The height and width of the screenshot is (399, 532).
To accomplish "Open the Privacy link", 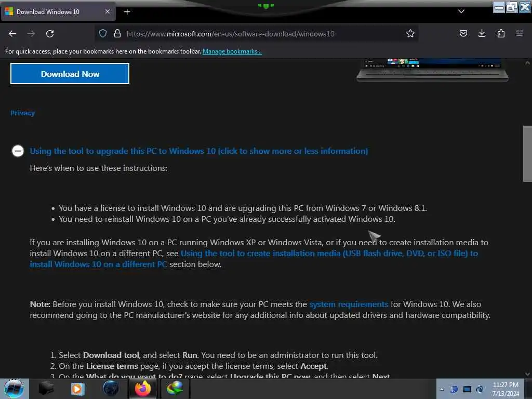I will (x=23, y=113).
